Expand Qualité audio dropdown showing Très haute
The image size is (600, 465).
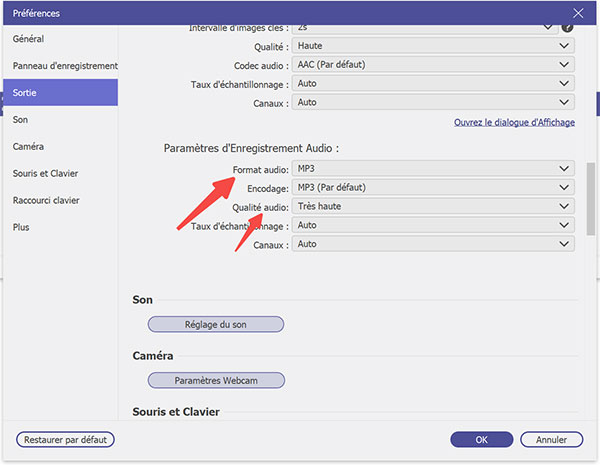coord(434,206)
